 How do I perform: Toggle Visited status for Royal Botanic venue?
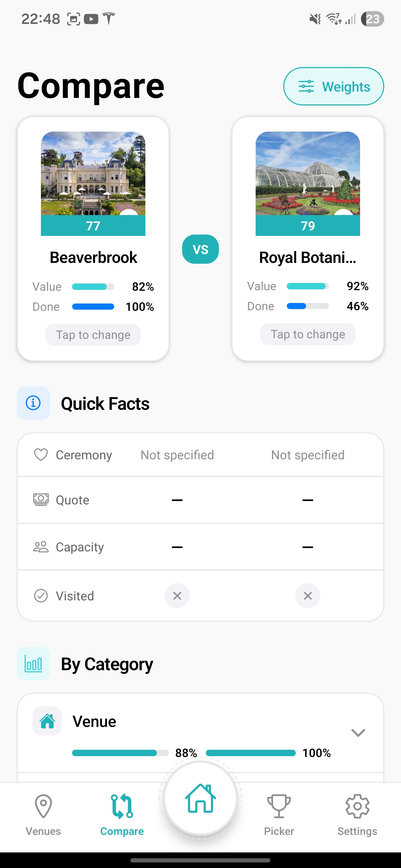tap(308, 595)
